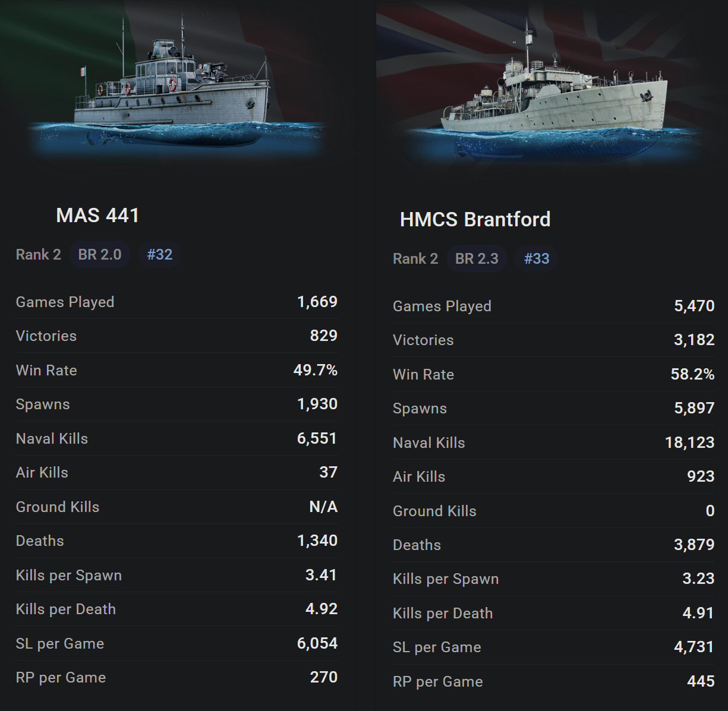The width and height of the screenshot is (728, 711).
Task: Click the #33 ranking badge
Action: coord(537,259)
